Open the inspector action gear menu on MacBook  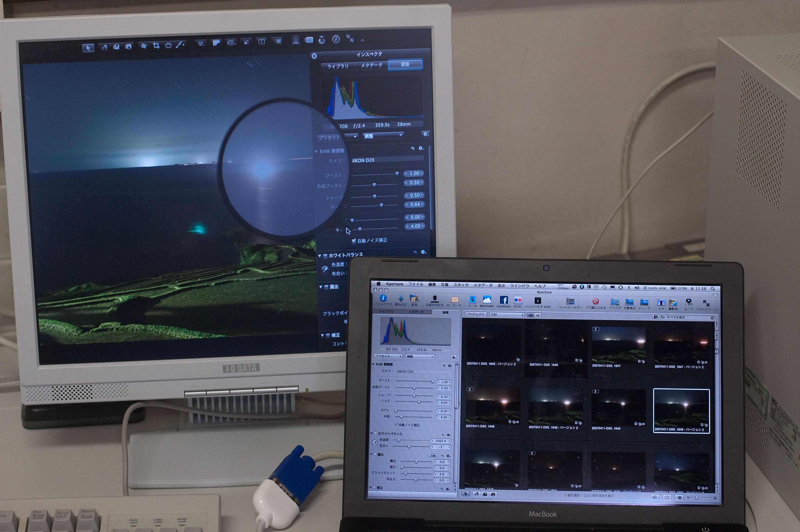(454, 357)
